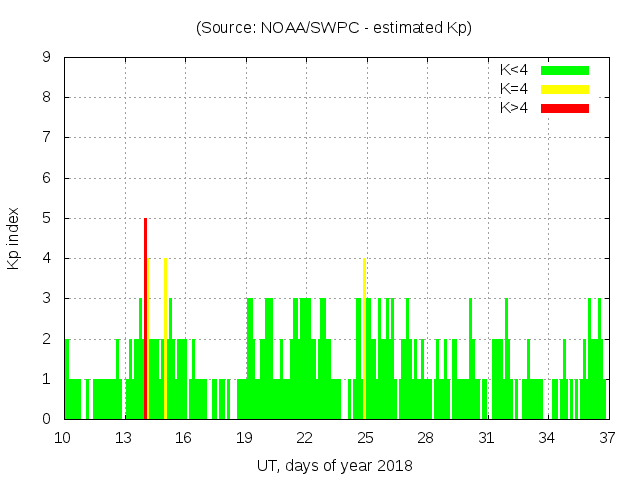Click x-axis tick label 19

click(244, 437)
